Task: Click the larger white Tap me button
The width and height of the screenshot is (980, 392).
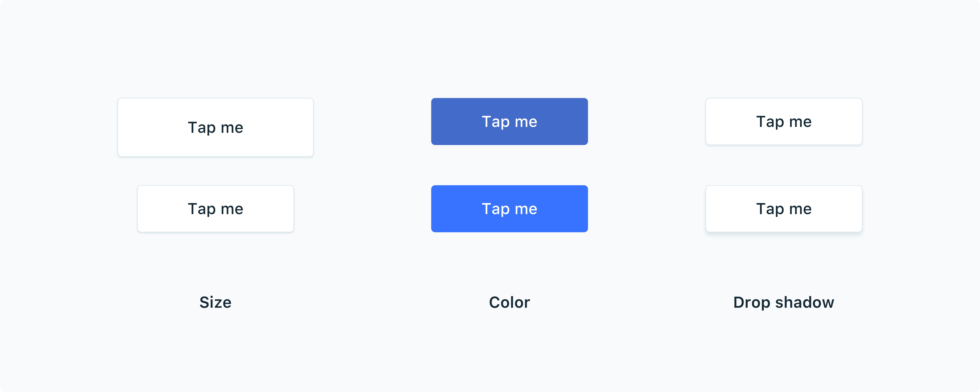Action: click(215, 127)
